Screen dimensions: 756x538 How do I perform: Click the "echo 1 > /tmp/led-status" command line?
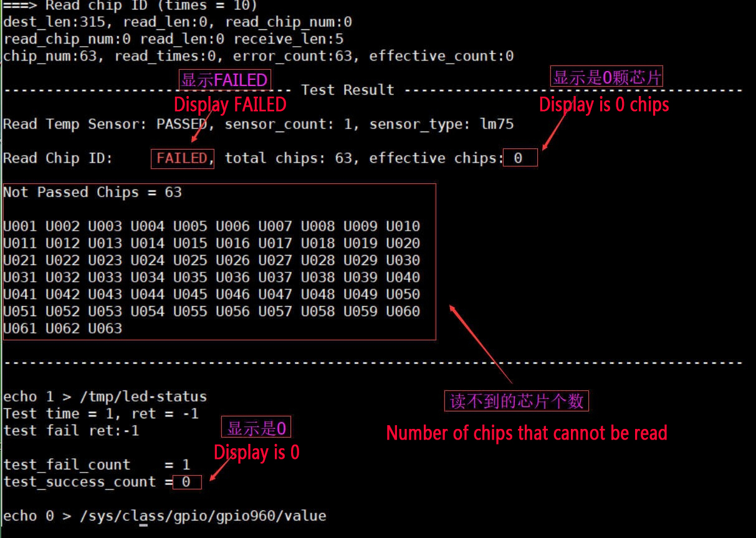point(105,396)
